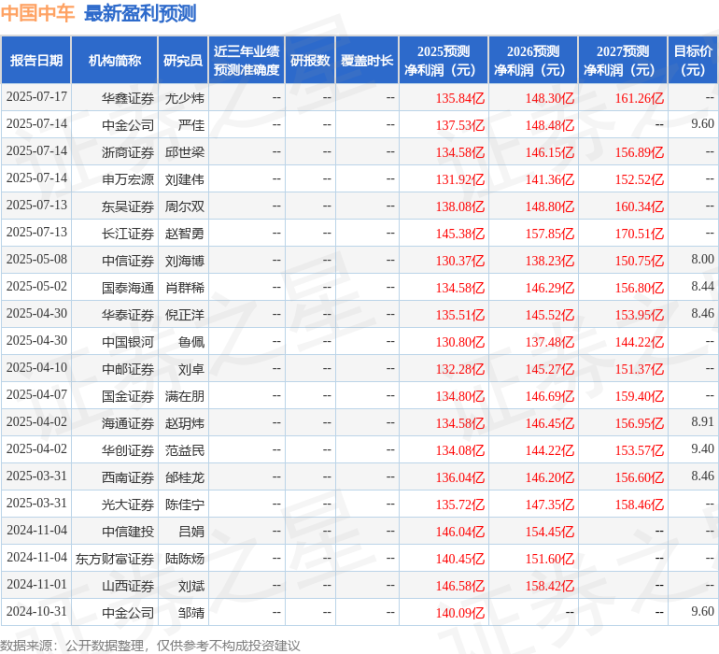Image resolution: width=719 pixels, height=654 pixels.
Task: Click the 研报数 column header
Action: click(309, 60)
